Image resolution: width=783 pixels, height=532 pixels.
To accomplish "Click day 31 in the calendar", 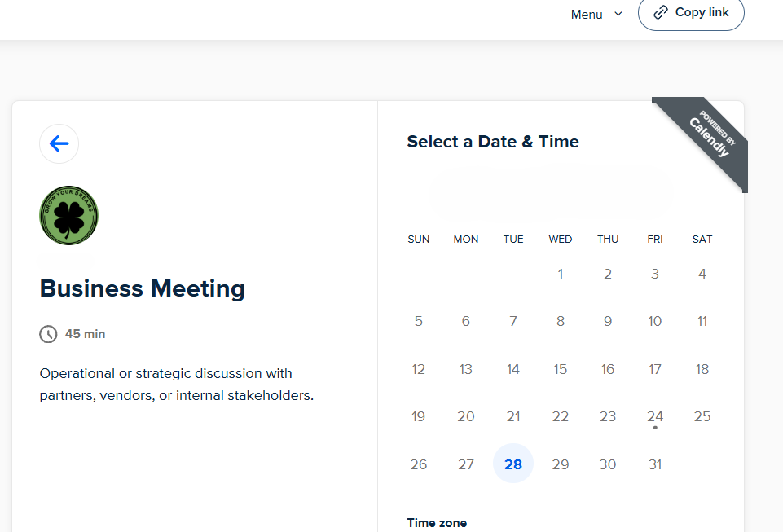I will 655,464.
